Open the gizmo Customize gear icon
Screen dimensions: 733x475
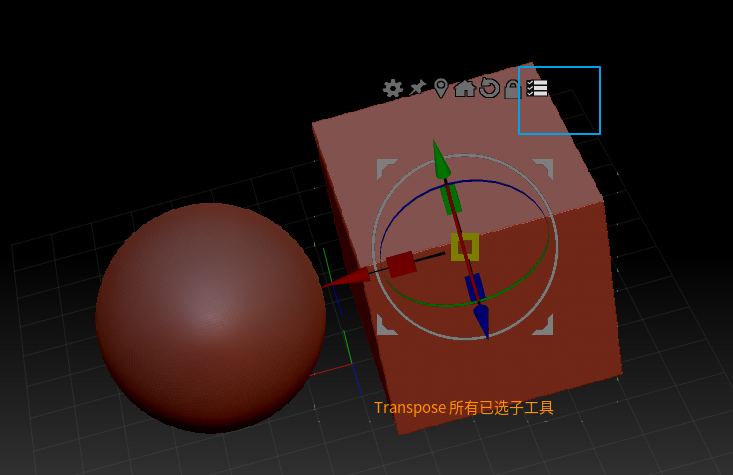pyautogui.click(x=393, y=88)
